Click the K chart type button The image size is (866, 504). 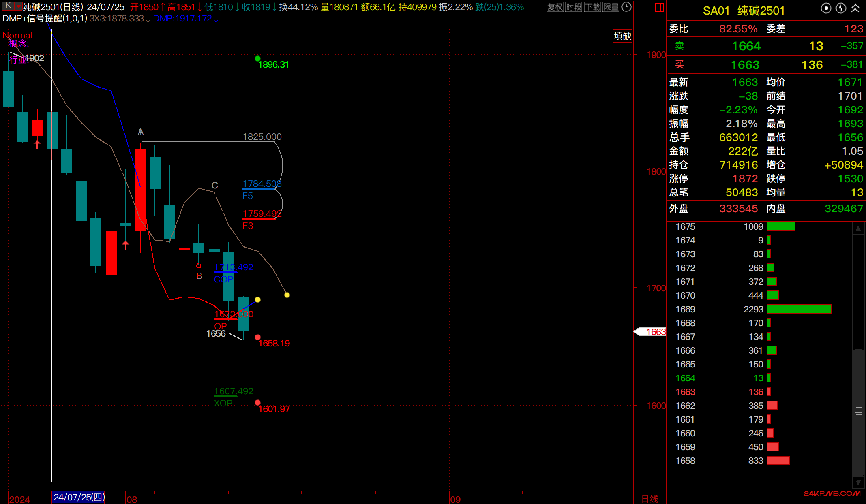(8, 6)
